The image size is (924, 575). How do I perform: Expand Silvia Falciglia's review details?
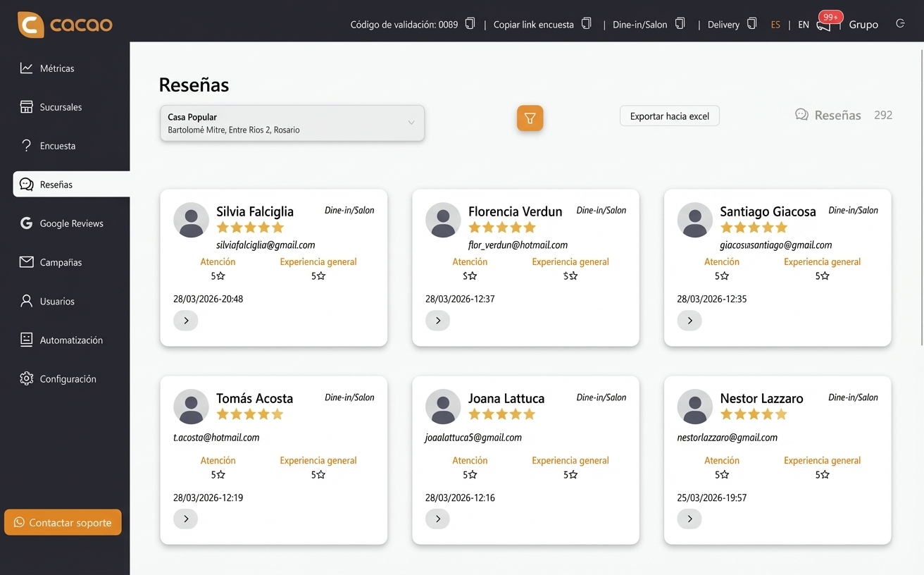pos(185,320)
